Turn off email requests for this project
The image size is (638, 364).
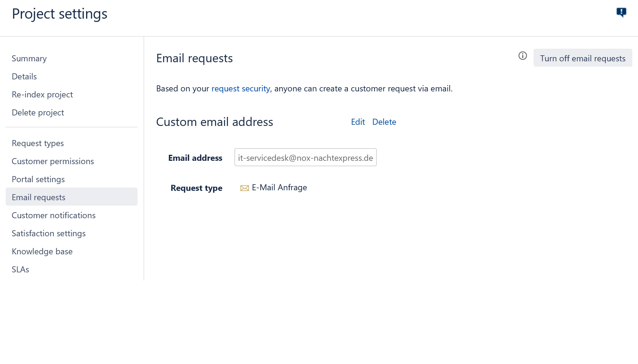coord(583,58)
